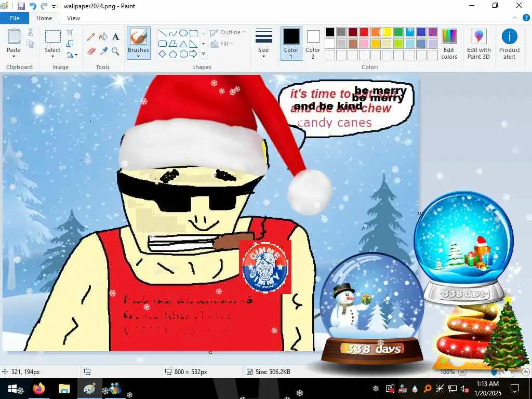Open Paint Help question mark icon
Viewport: 532px width, 399px height.
[x=526, y=18]
